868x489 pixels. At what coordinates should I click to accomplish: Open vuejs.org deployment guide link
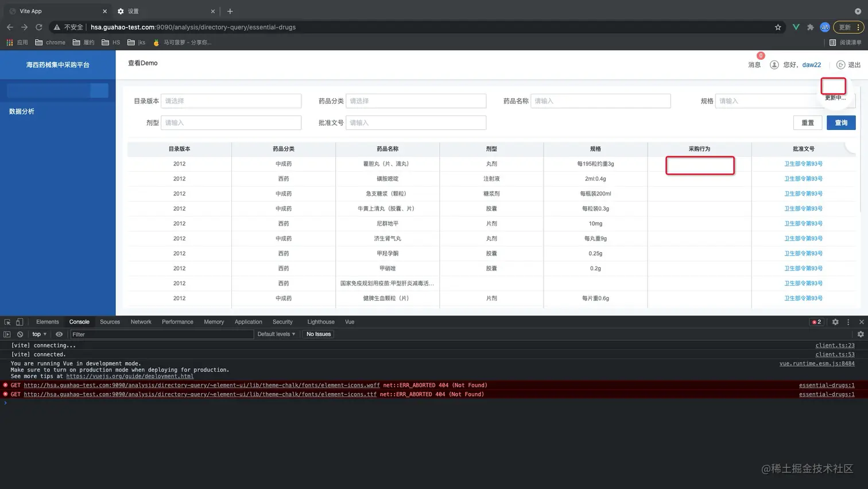tap(130, 376)
